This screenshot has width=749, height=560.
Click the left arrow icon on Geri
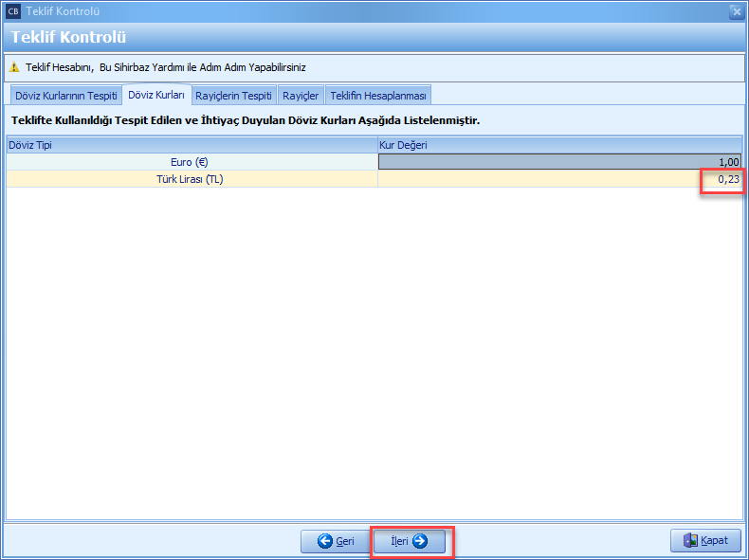[324, 541]
